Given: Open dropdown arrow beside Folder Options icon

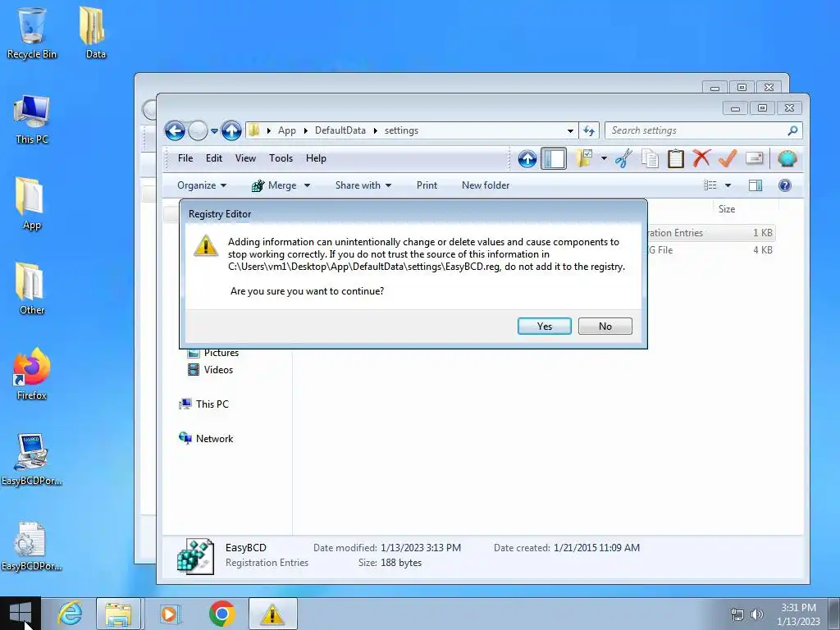Looking at the screenshot, I should 604,158.
